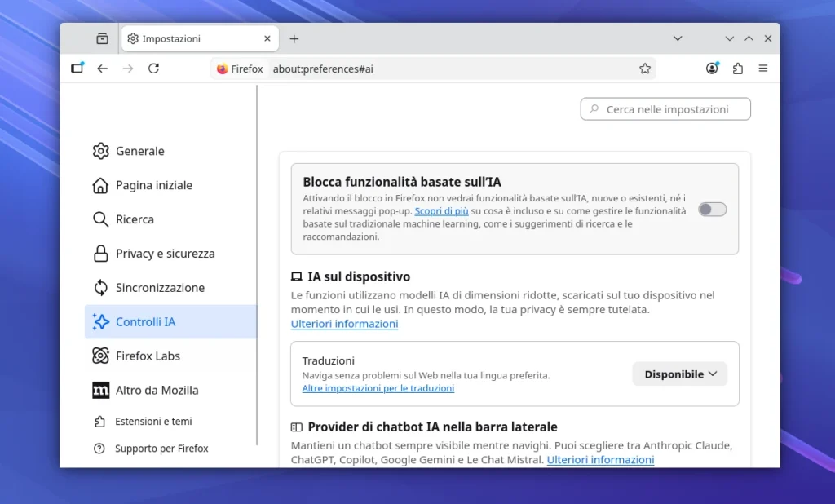The height and width of the screenshot is (504, 835).
Task: Open Privacy e sicurezza via the lock icon
Action: (x=100, y=254)
